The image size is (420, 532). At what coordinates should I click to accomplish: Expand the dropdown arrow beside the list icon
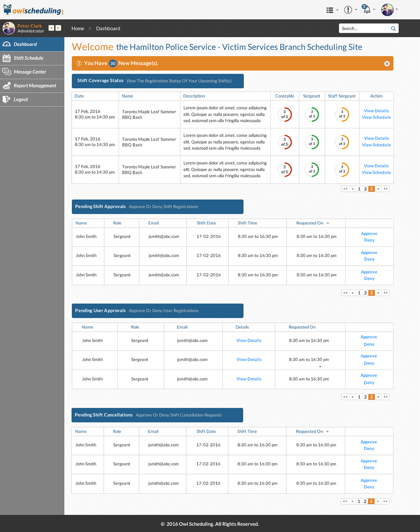pyautogui.click(x=337, y=10)
